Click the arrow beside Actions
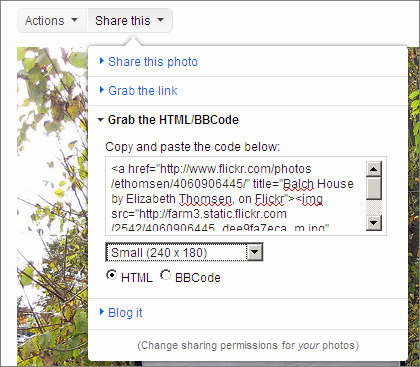This screenshot has width=420, height=367. coord(75,20)
